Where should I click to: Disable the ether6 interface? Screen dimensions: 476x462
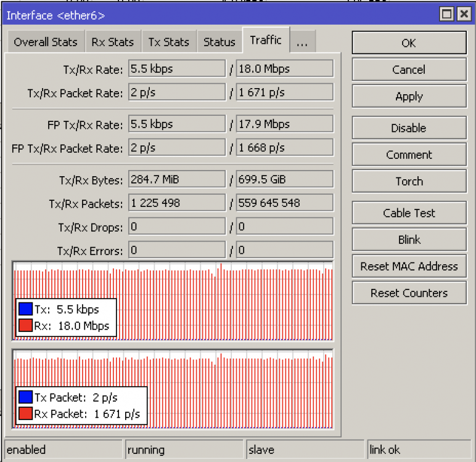tap(409, 128)
